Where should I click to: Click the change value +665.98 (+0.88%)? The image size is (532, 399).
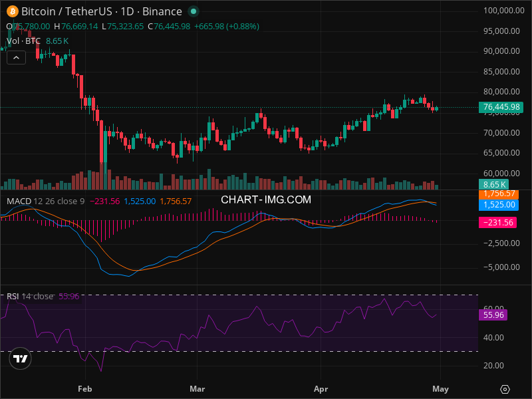[227, 27]
